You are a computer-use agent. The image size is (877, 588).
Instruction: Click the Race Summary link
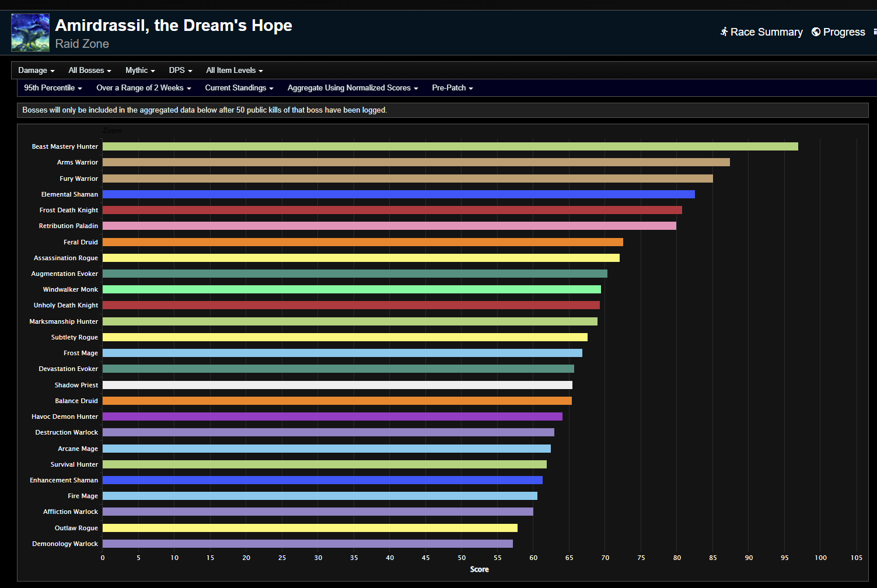(x=766, y=32)
